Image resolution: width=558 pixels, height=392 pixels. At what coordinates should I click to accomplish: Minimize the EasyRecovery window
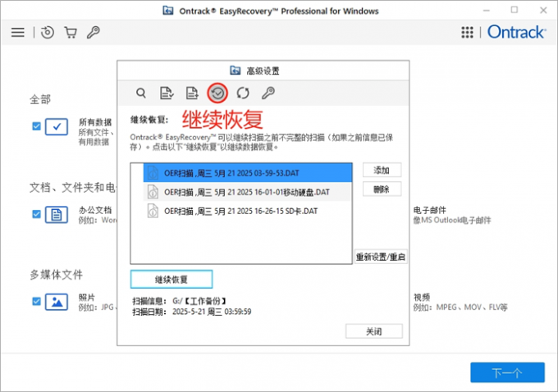(487, 11)
